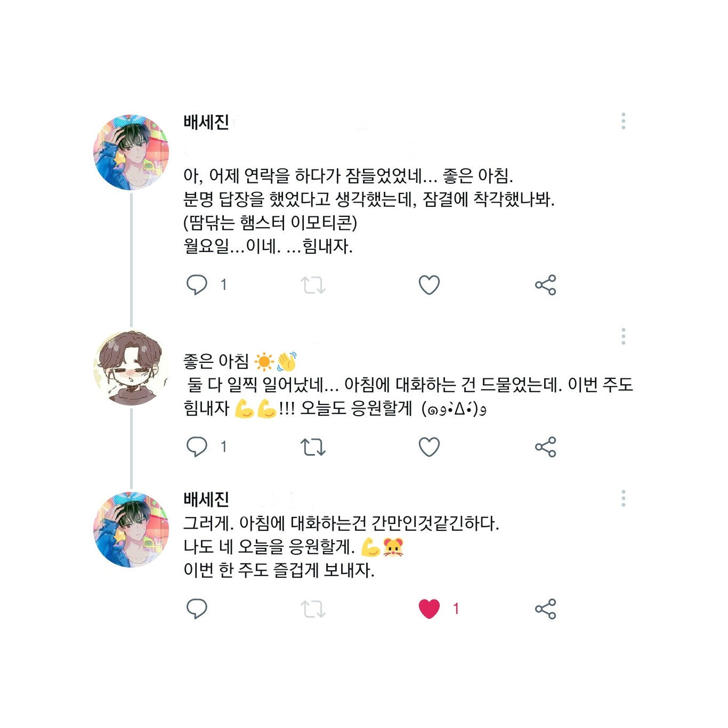
Task: Retweet the first tweet about Monday
Action: coord(313,285)
